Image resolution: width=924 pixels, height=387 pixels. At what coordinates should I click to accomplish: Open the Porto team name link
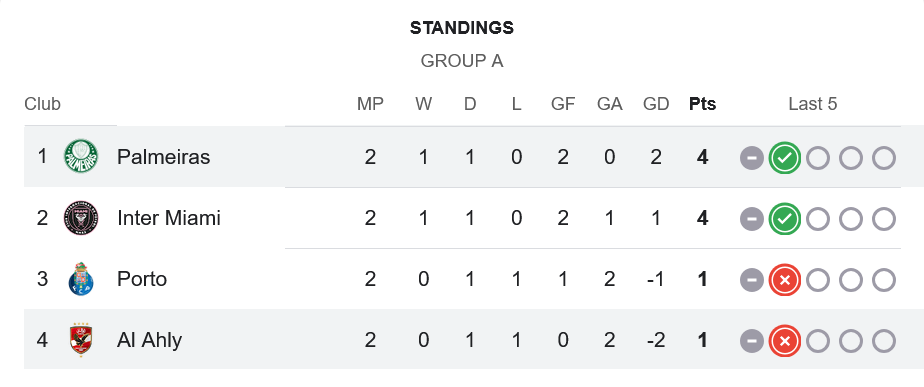(141, 279)
